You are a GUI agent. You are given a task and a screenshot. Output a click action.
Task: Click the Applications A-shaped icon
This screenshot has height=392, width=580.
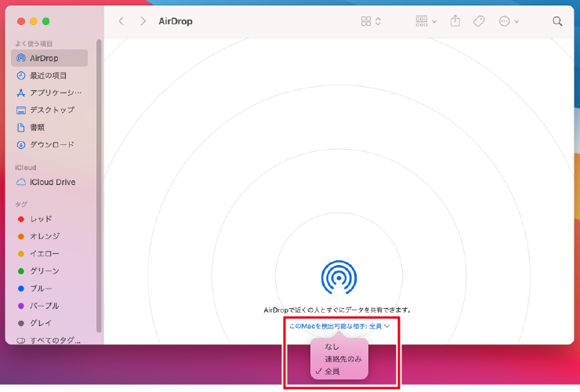coord(21,93)
